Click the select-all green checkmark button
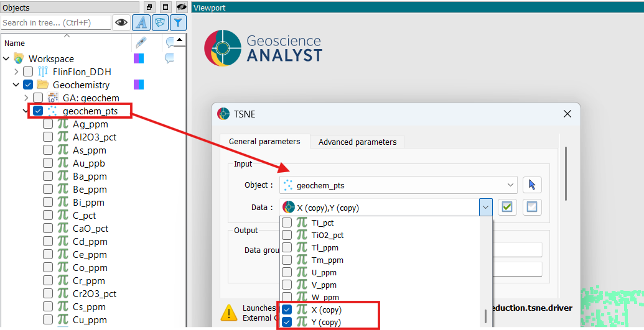This screenshot has height=330, width=644. (x=507, y=208)
